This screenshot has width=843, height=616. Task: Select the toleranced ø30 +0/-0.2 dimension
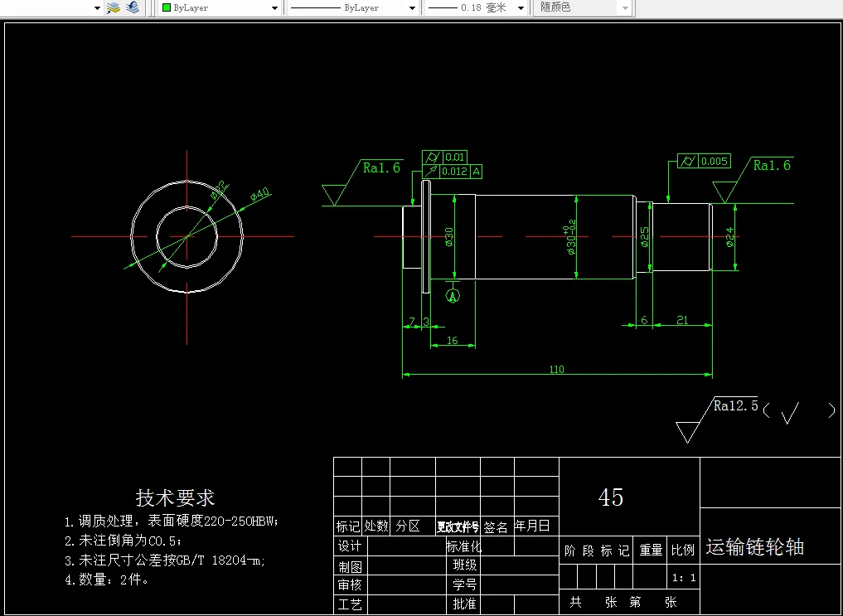tap(570, 237)
